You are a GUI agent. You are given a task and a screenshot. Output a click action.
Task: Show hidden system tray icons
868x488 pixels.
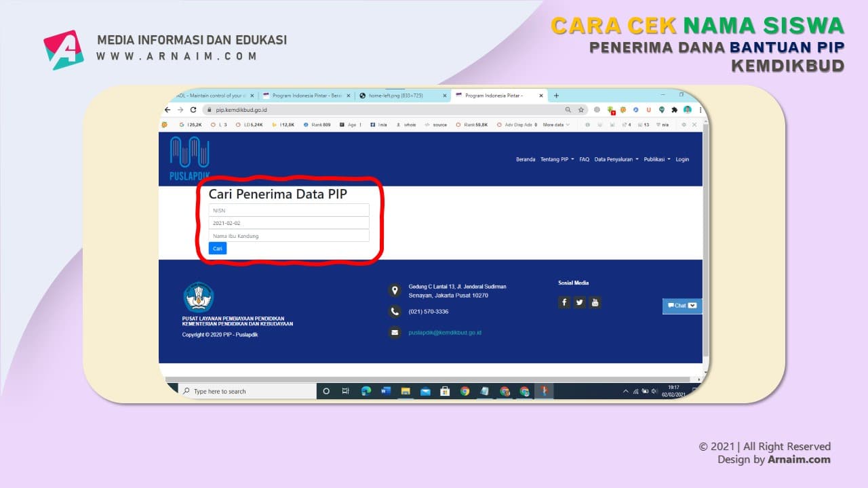[x=625, y=391]
